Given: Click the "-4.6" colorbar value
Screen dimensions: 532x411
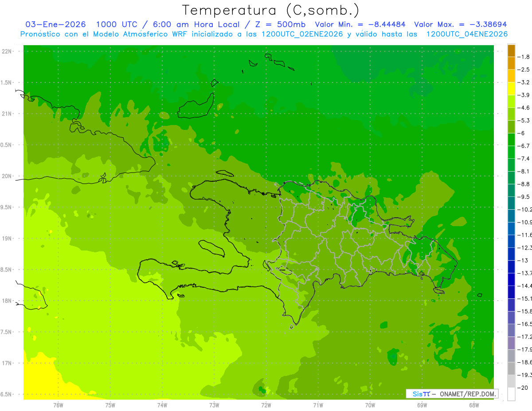Looking at the screenshot, I should 524,108.
